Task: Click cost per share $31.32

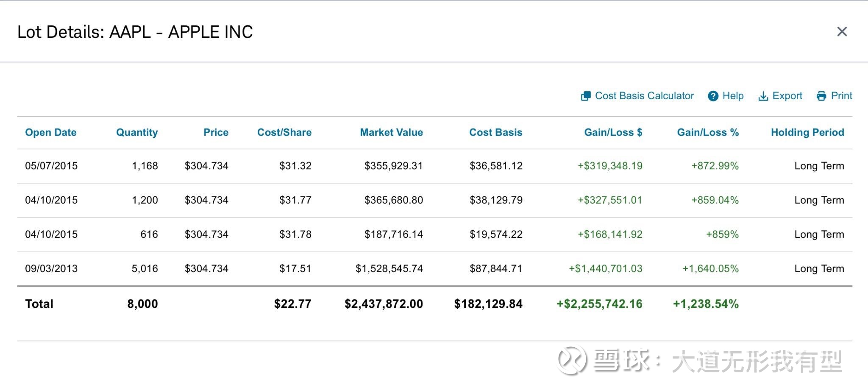Action: (295, 166)
